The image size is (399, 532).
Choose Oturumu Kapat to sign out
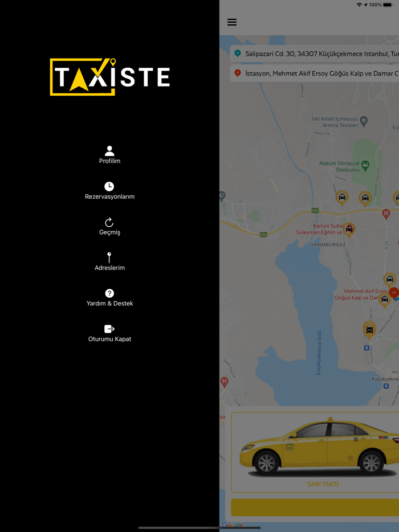click(x=109, y=339)
